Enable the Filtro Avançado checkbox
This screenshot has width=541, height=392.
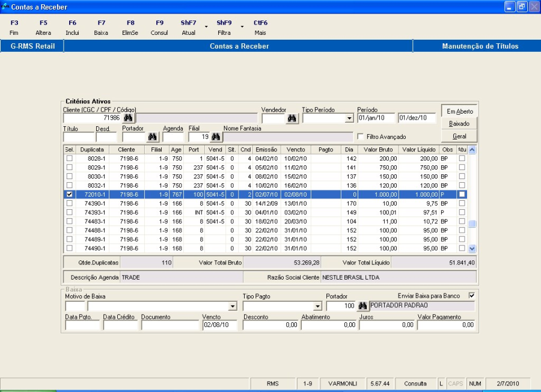pos(361,137)
